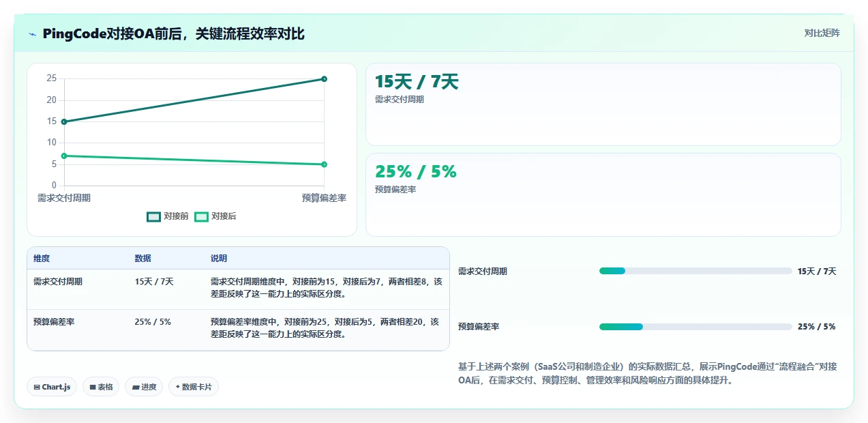The height and width of the screenshot is (423, 868).
Task: Click the 预算偏差率 progress label
Action: click(x=479, y=327)
